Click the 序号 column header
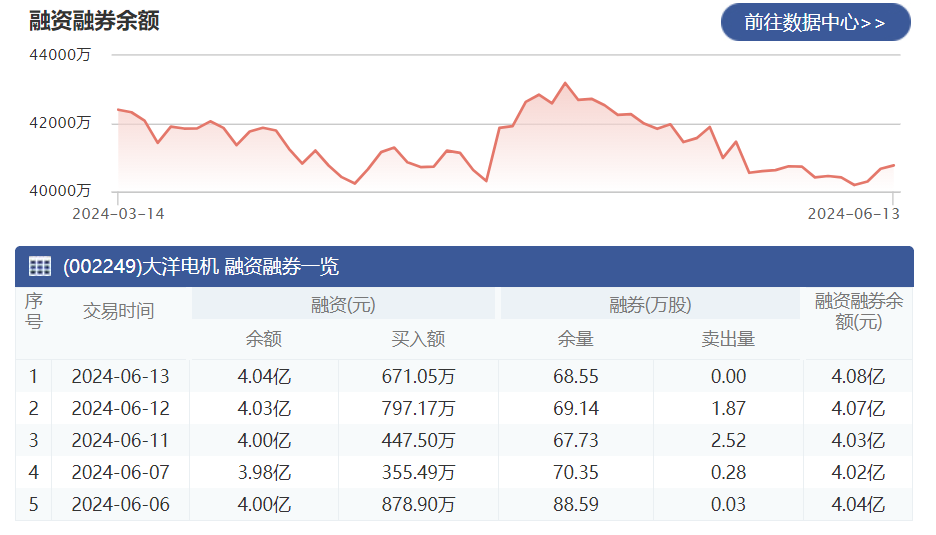Viewport: 936px width, 535px height. [x=33, y=311]
